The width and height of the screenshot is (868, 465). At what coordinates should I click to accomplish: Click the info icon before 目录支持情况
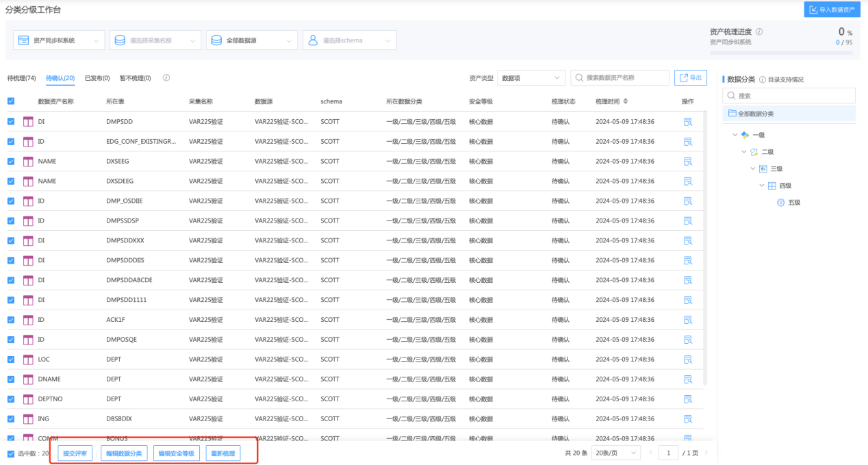(763, 79)
